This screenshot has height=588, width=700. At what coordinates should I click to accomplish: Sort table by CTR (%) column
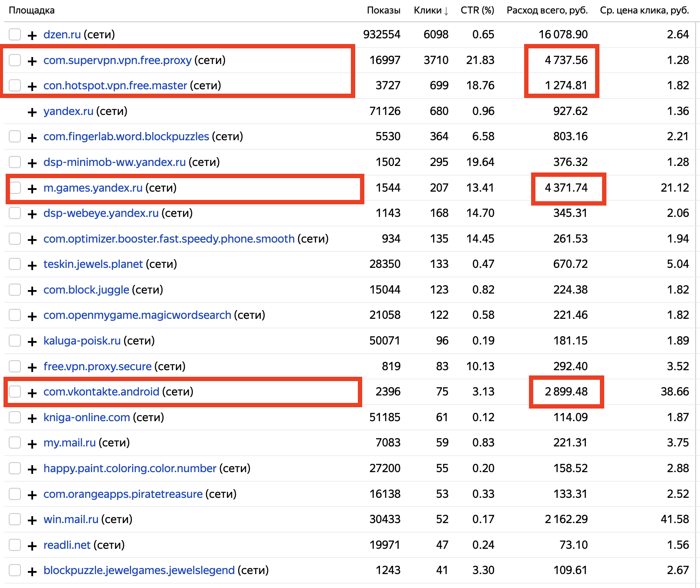point(478,10)
